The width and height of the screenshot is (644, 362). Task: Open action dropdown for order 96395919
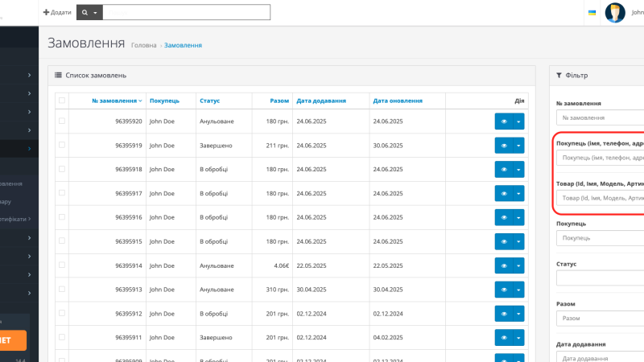(x=518, y=146)
